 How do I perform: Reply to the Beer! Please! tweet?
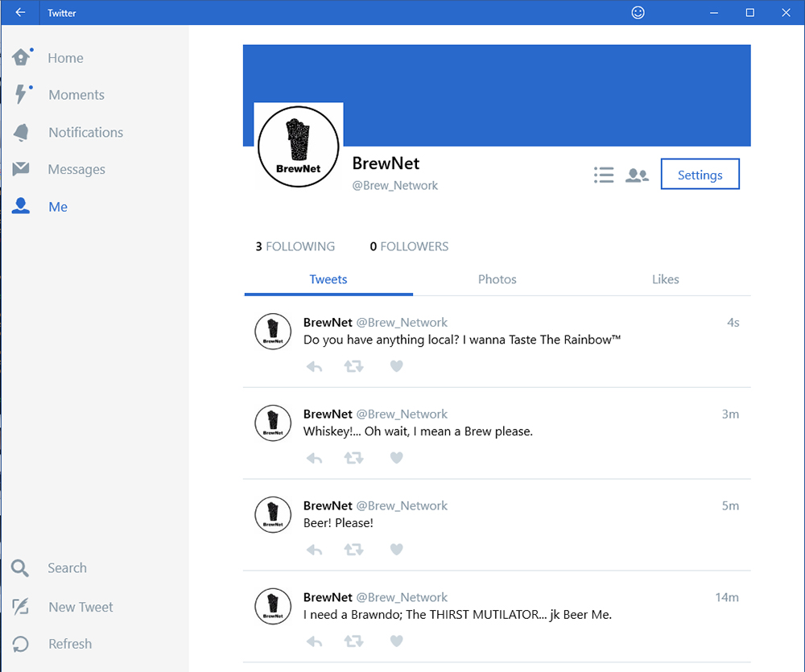coord(314,550)
